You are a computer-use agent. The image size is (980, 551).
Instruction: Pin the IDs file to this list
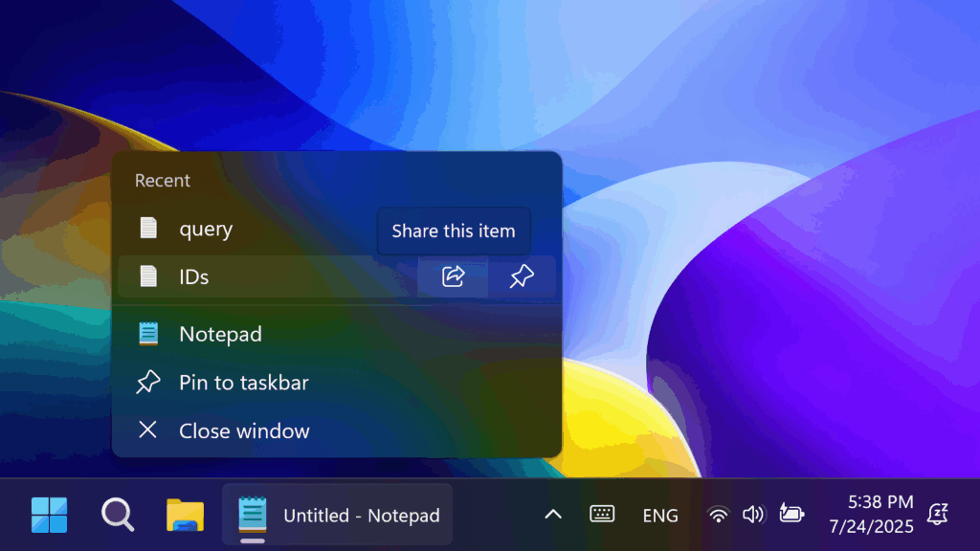pos(522,277)
